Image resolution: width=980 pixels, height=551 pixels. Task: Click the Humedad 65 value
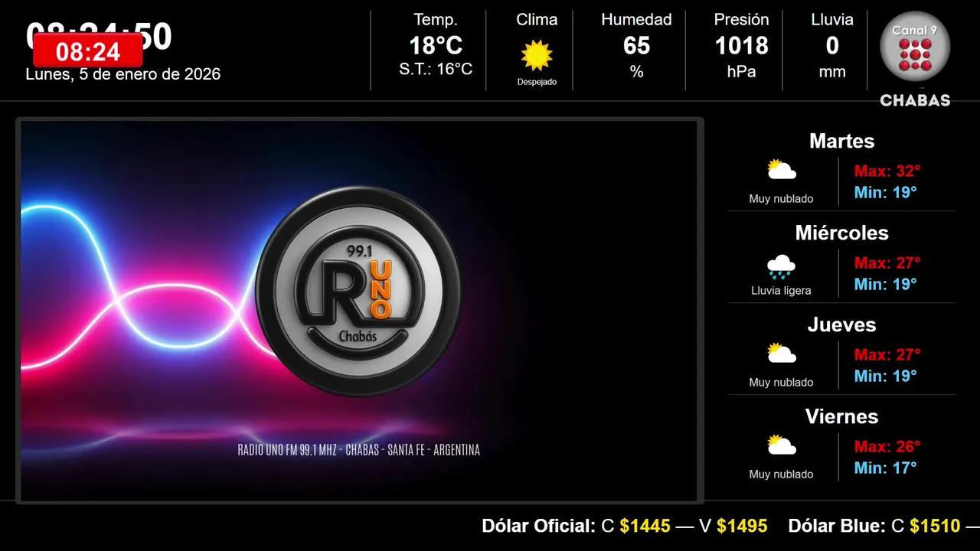coord(636,46)
